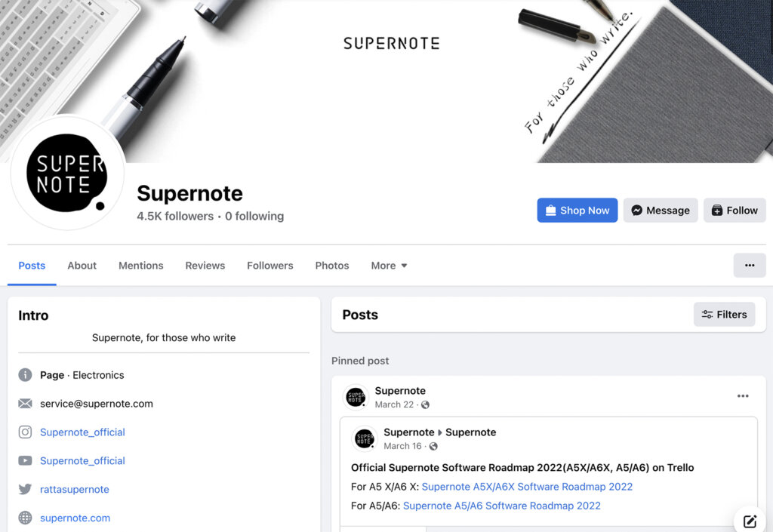
Task: Click the Twitter icon for rattasupernote
Action: (x=25, y=489)
